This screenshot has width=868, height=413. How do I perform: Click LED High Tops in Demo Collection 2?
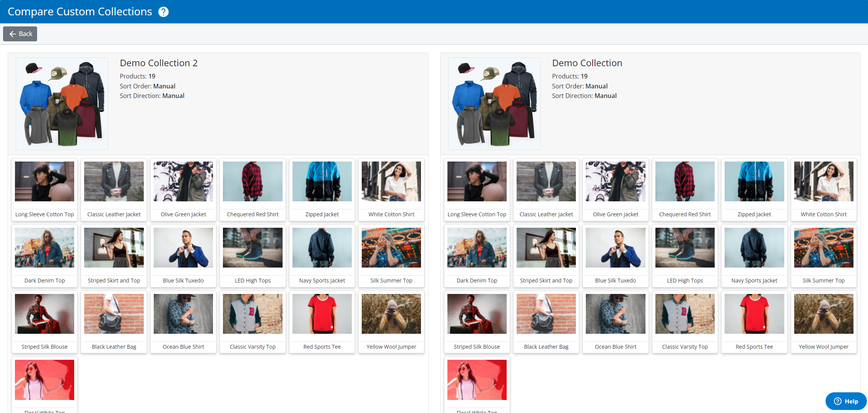(x=252, y=256)
